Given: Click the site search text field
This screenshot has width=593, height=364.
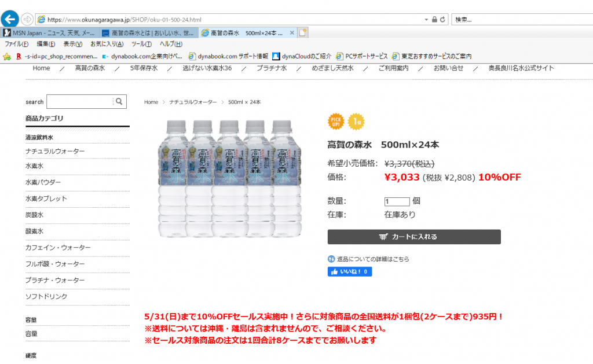Looking at the screenshot, I should (79, 101).
